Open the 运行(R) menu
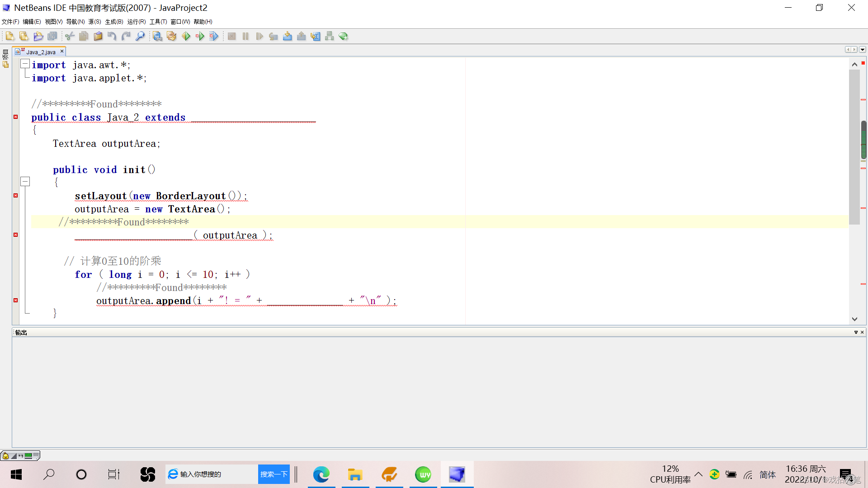868x488 pixels. coord(136,22)
